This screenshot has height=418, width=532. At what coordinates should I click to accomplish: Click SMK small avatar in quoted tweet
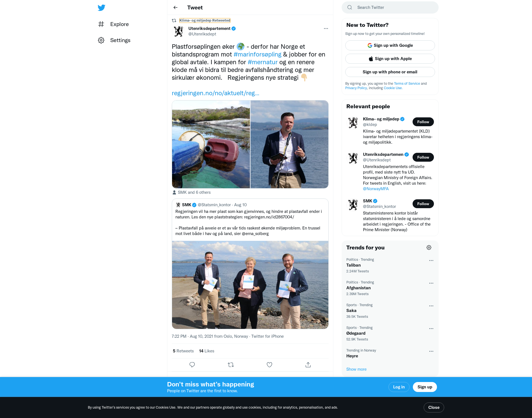(178, 205)
